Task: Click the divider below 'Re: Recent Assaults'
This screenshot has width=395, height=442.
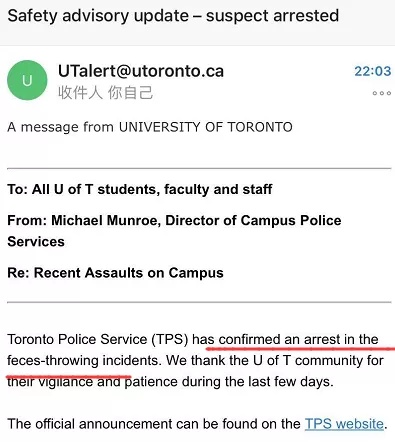Action: (x=199, y=302)
